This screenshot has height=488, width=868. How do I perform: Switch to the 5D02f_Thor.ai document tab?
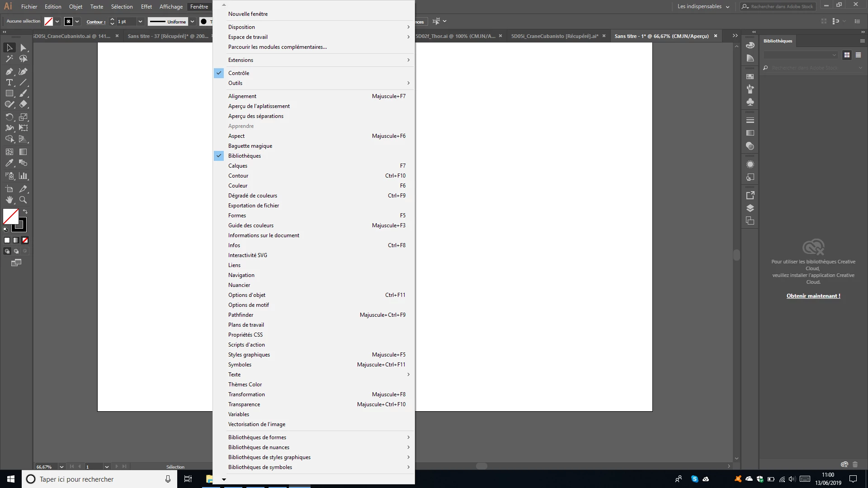(455, 36)
